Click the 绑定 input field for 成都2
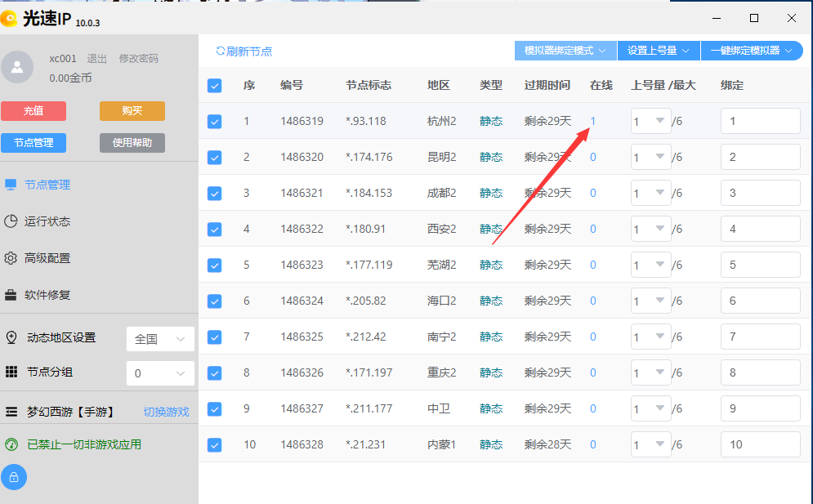 760,193
